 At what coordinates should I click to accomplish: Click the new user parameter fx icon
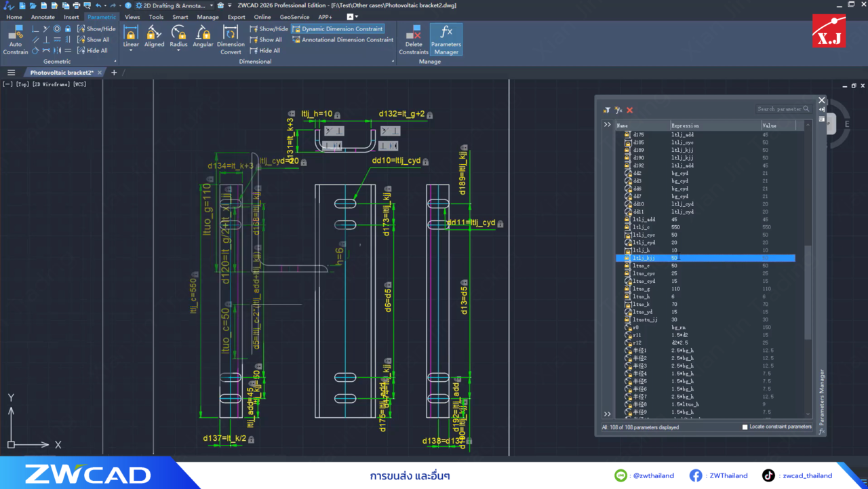618,110
